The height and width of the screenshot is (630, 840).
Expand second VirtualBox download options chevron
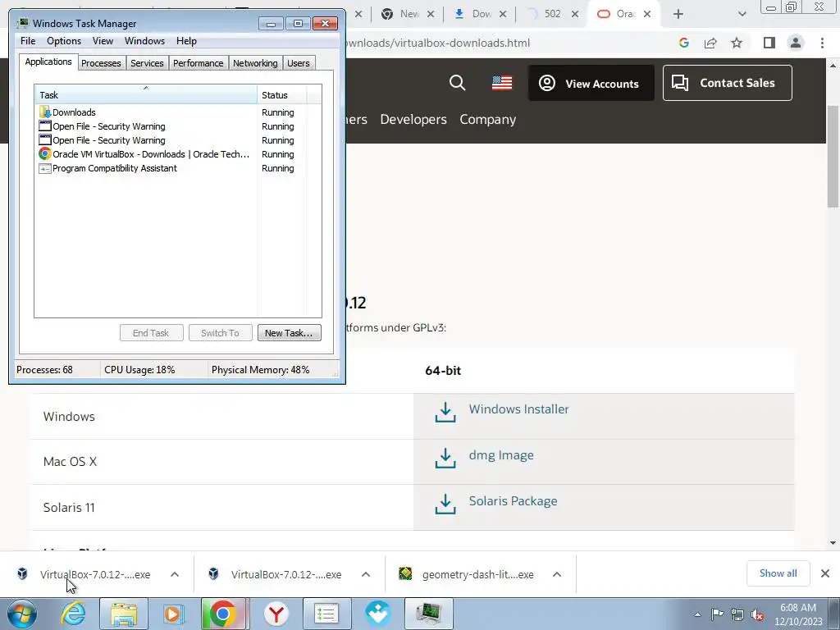(366, 574)
